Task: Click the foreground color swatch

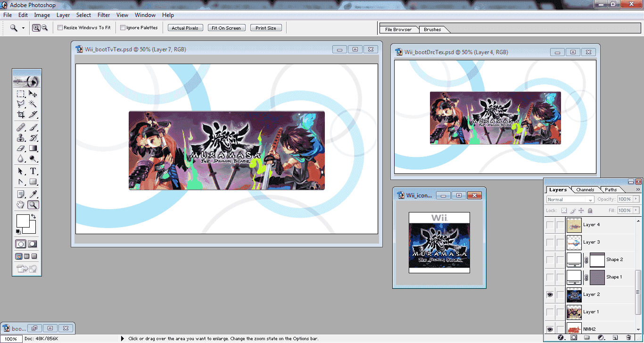Action: tap(23, 221)
